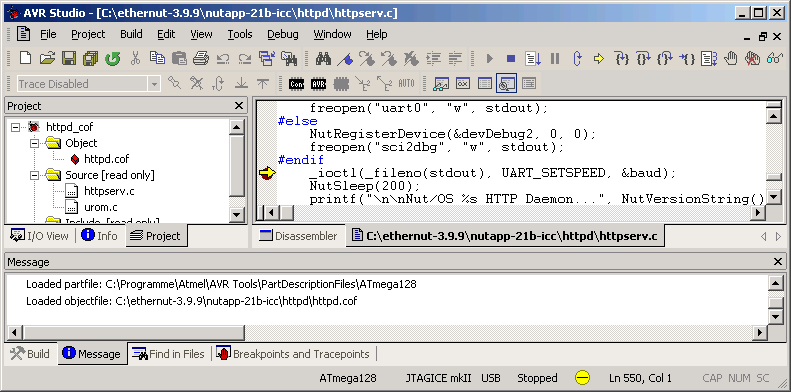
Task: Run to cursor using the arrow-braces icon
Action: (x=687, y=59)
